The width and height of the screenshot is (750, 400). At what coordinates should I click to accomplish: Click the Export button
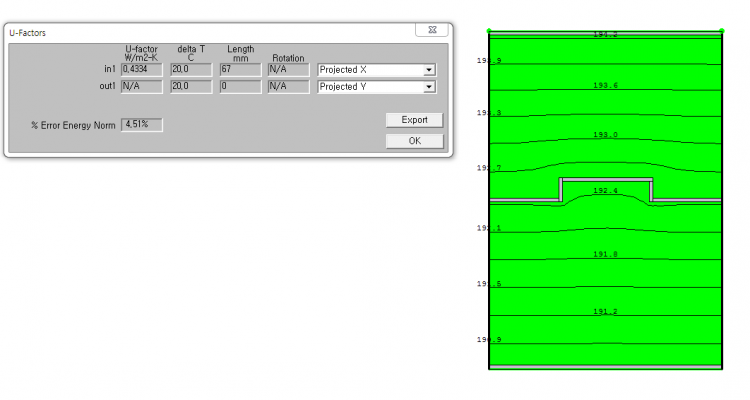click(414, 120)
